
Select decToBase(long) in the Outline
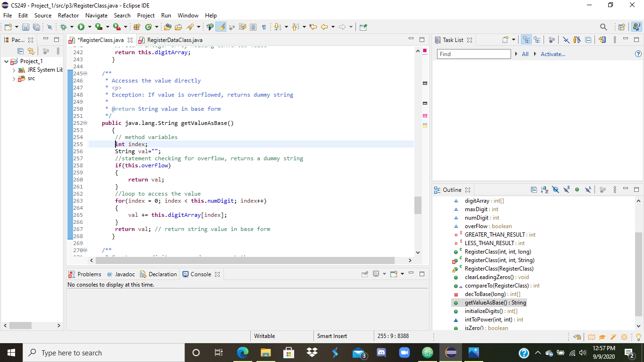point(486,294)
